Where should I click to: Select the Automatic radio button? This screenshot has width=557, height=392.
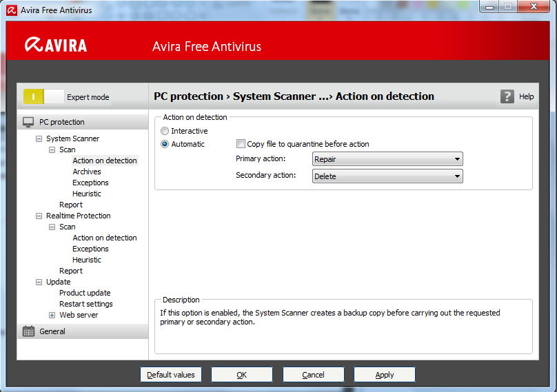click(x=165, y=144)
